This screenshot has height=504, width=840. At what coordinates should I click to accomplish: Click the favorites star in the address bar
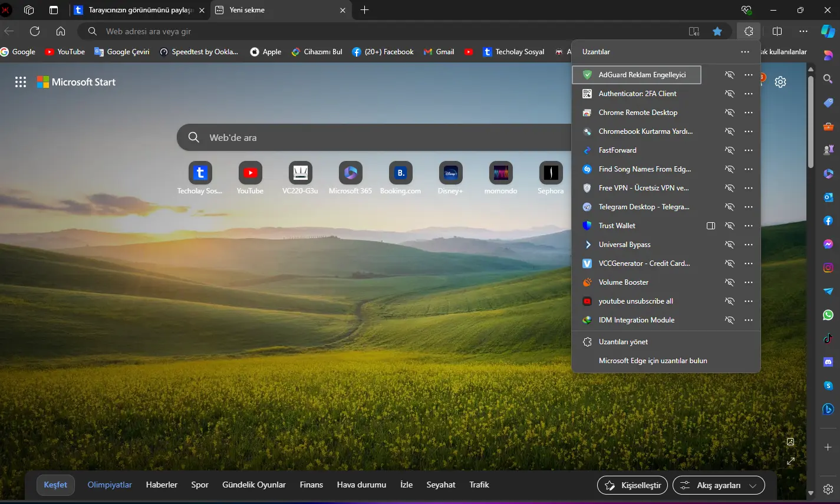point(717,31)
